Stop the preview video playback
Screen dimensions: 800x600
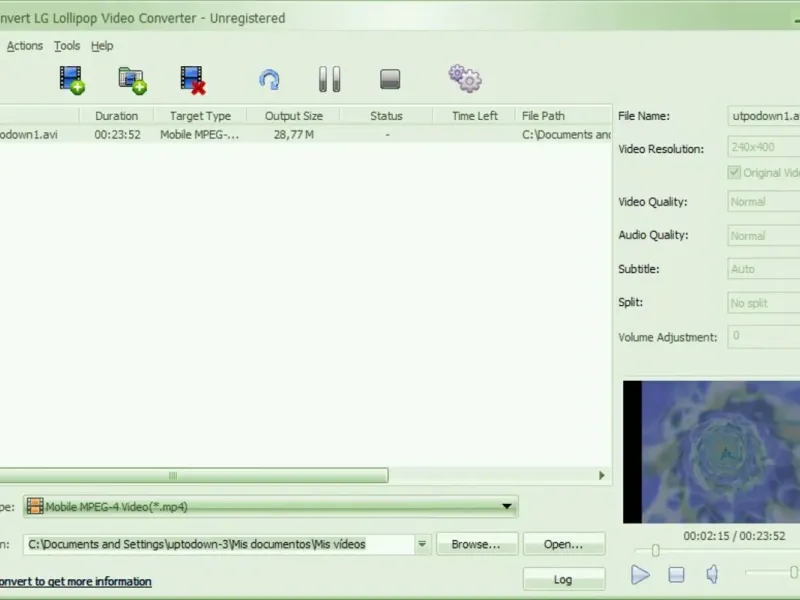coord(677,574)
